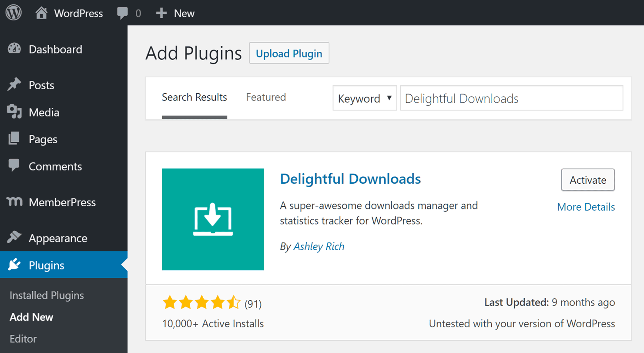Click the home icon beside WordPress

coord(41,13)
